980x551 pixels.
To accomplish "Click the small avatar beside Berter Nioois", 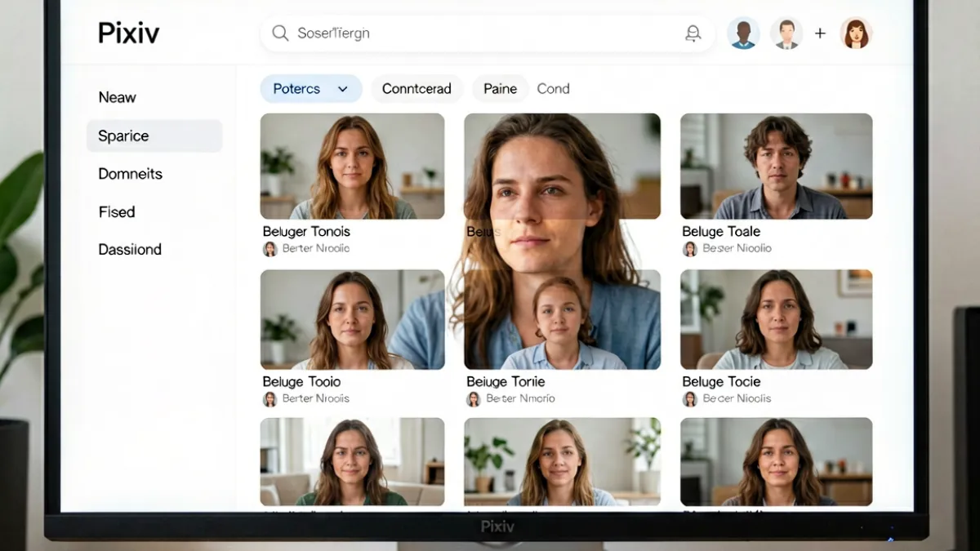I will coord(269,399).
